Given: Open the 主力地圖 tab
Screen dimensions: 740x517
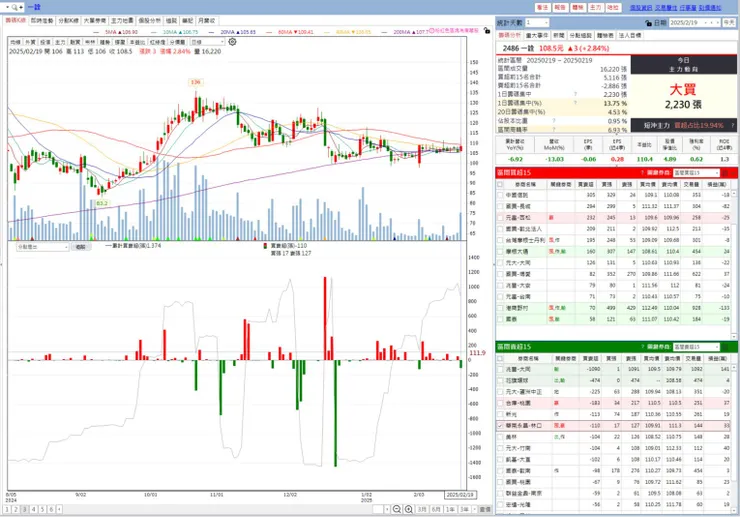Looking at the screenshot, I should (122, 20).
